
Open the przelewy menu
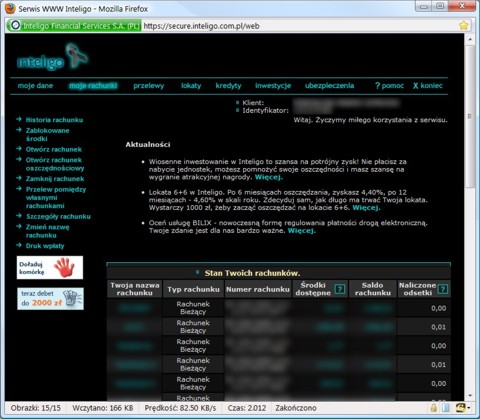149,86
